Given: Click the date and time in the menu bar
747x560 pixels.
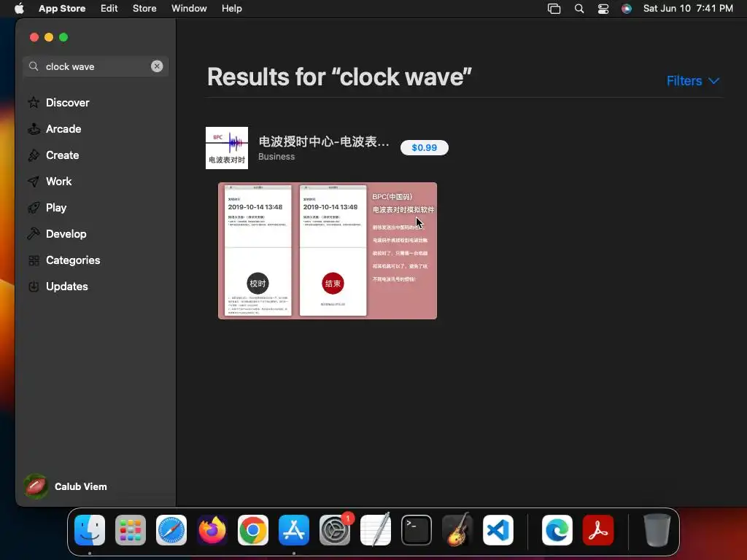Looking at the screenshot, I should 688,9.
